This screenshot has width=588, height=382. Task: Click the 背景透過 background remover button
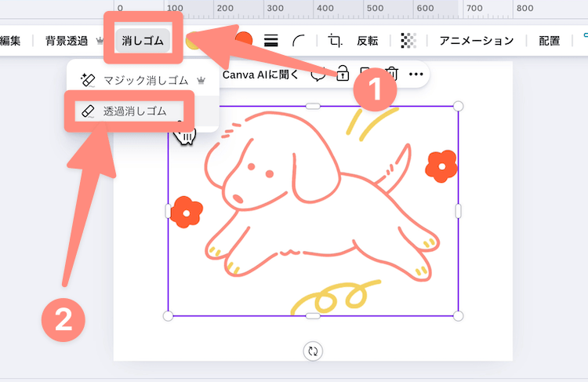pos(67,41)
